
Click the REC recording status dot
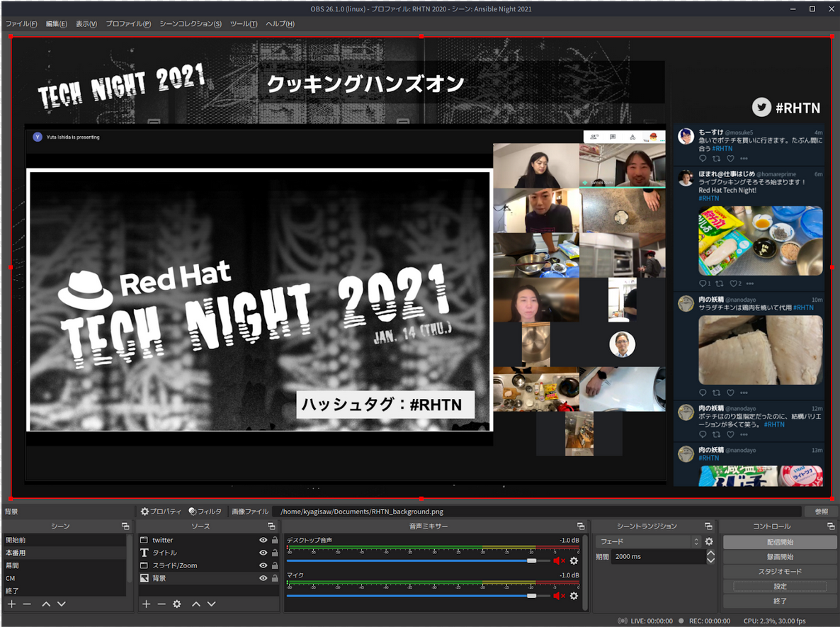click(x=681, y=621)
